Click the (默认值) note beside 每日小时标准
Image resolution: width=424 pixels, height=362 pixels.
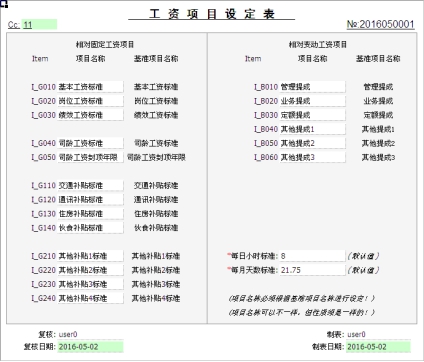coord(363,256)
